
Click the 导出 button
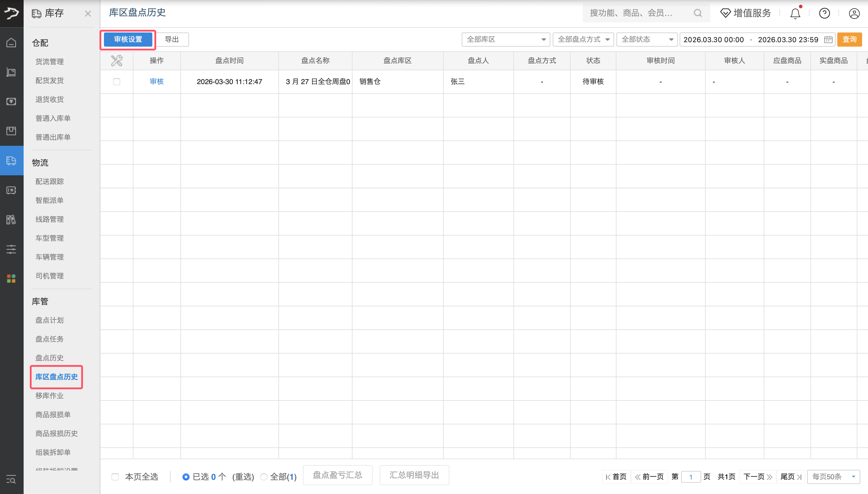coord(172,39)
